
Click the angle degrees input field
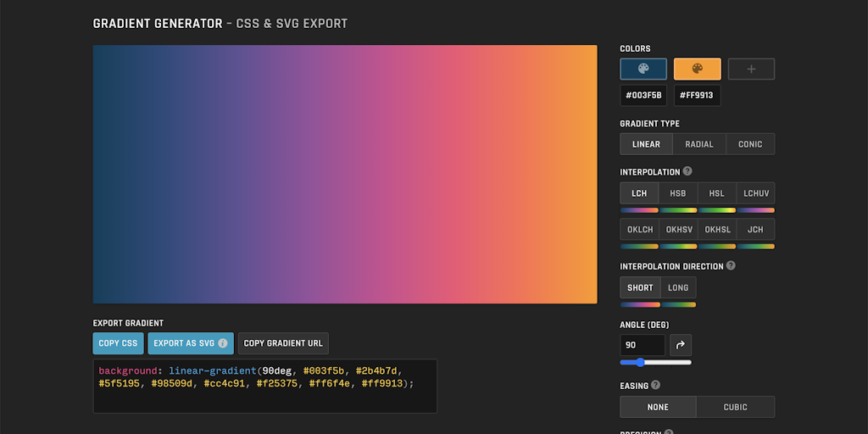(643, 345)
